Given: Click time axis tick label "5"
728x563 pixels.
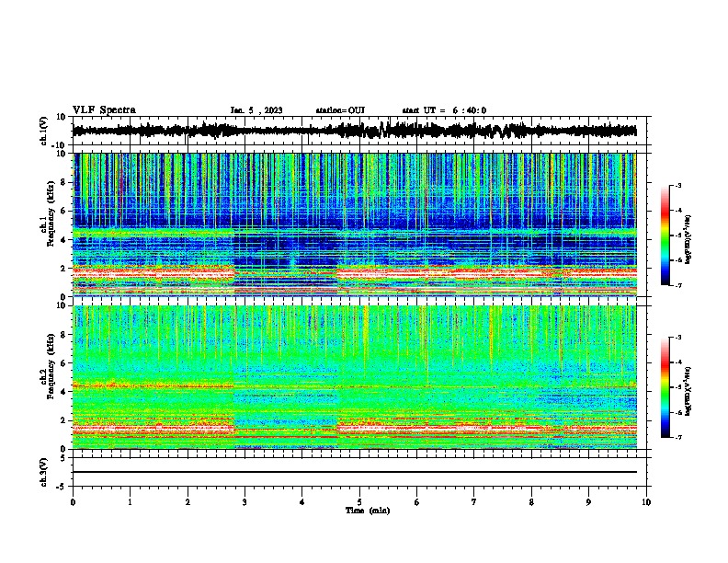Looking at the screenshot, I should (x=359, y=502).
